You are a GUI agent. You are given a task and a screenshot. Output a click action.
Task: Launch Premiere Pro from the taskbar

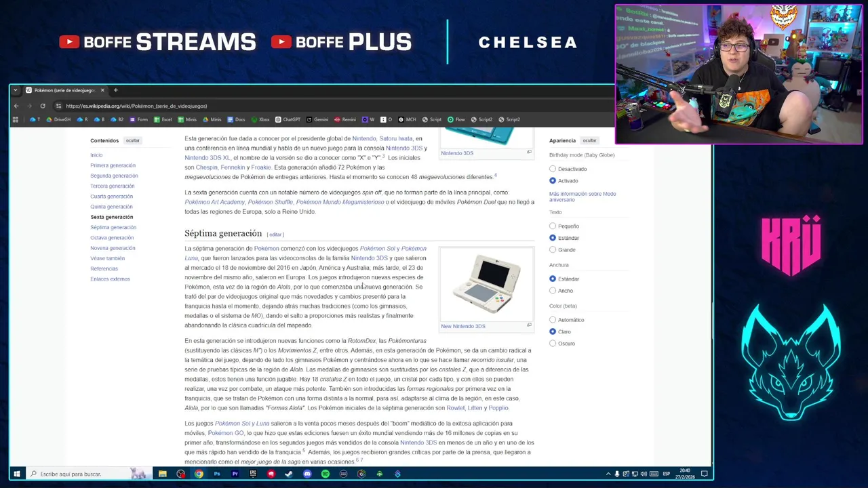coord(235,474)
